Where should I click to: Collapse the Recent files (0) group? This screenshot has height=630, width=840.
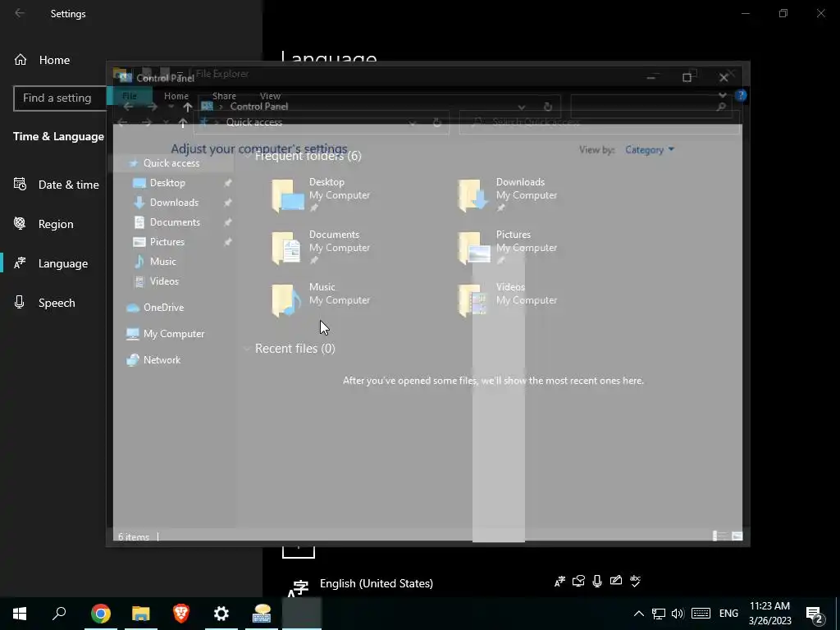[247, 348]
